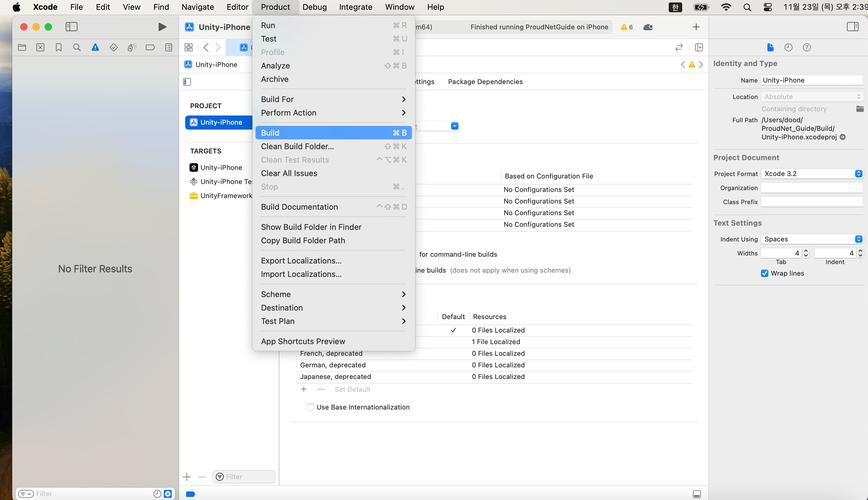Image resolution: width=868 pixels, height=500 pixels.
Task: Uncheck the Wrap lines checkbox
Action: (764, 273)
